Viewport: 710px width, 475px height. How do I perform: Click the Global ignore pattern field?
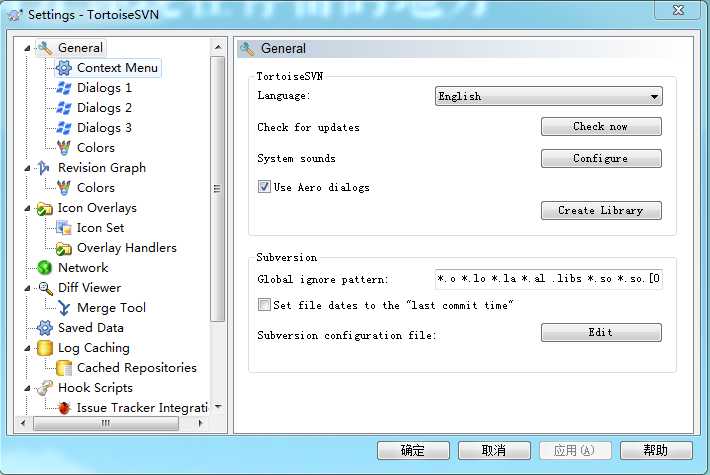click(x=548, y=279)
